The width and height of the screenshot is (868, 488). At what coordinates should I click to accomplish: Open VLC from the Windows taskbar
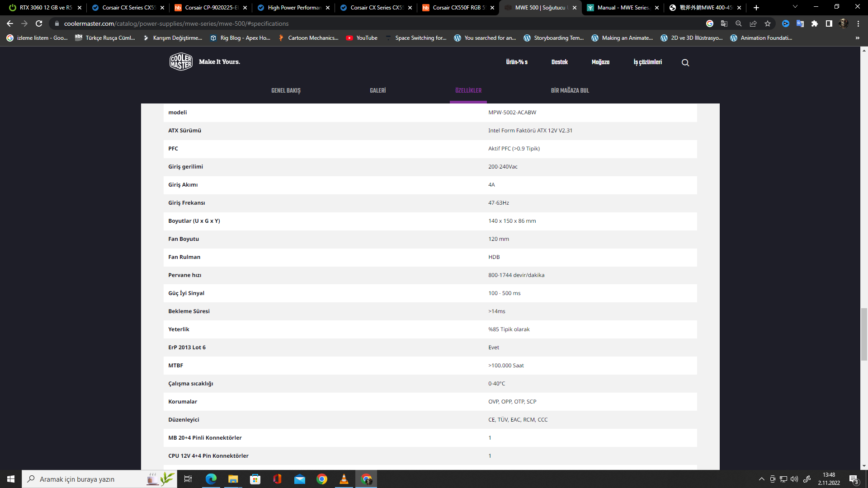344,479
